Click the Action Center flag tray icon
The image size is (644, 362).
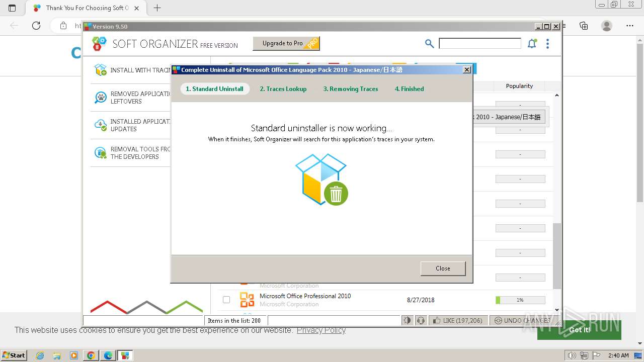click(595, 355)
